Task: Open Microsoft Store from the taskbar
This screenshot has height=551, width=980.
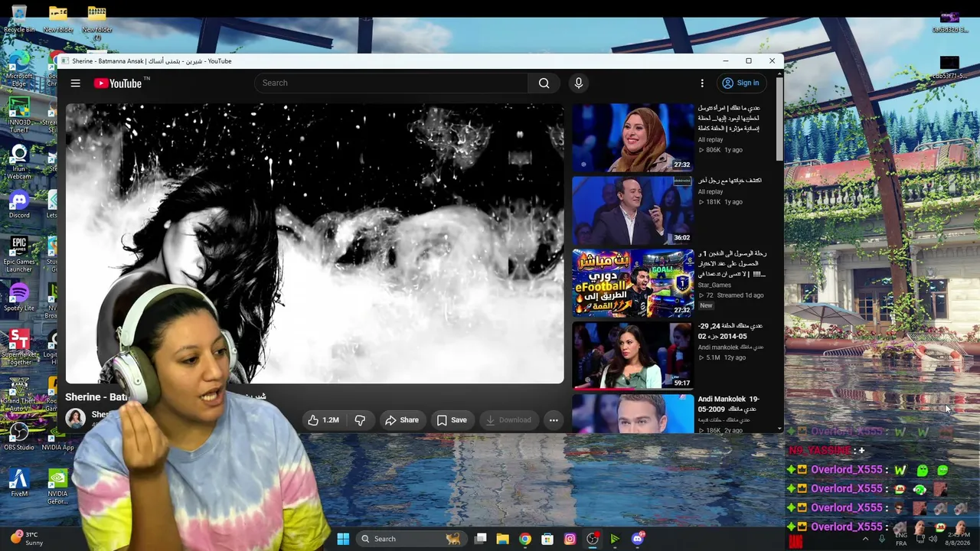Action: coord(547,539)
